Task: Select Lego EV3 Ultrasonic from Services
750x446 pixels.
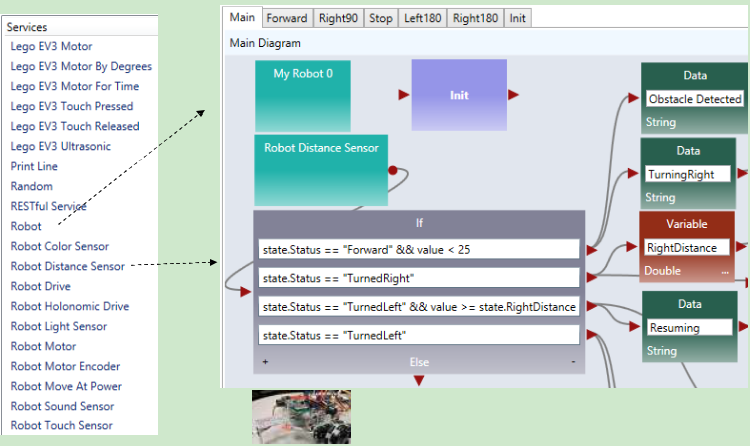Action: 60,146
